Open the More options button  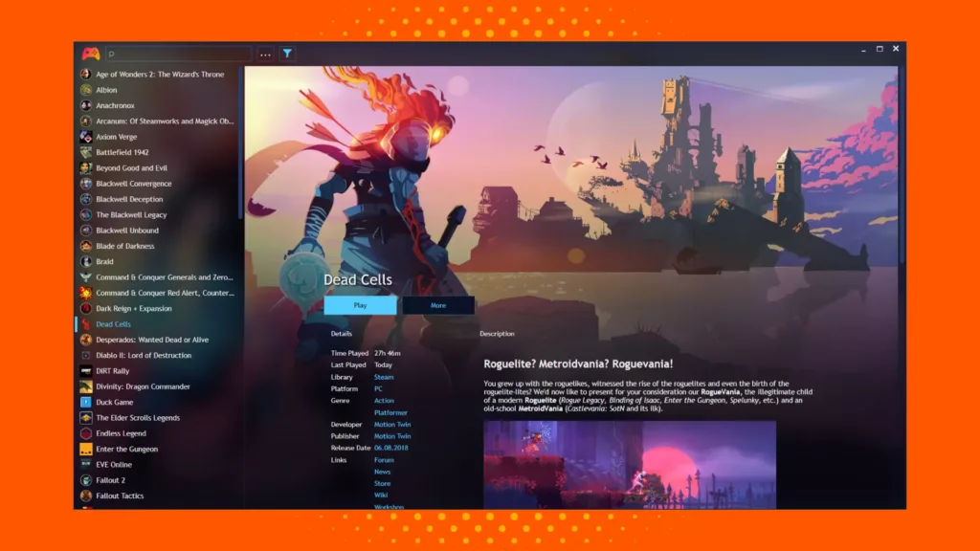(x=438, y=304)
